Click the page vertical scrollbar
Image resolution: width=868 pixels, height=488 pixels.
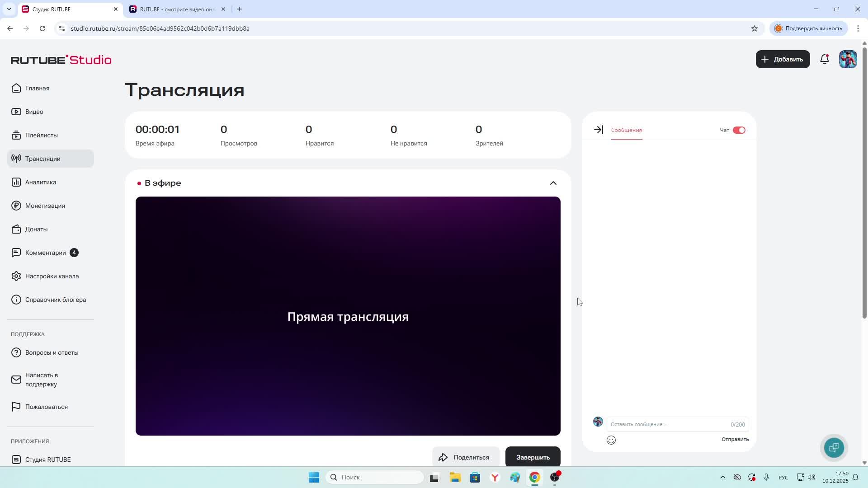tap(864, 181)
